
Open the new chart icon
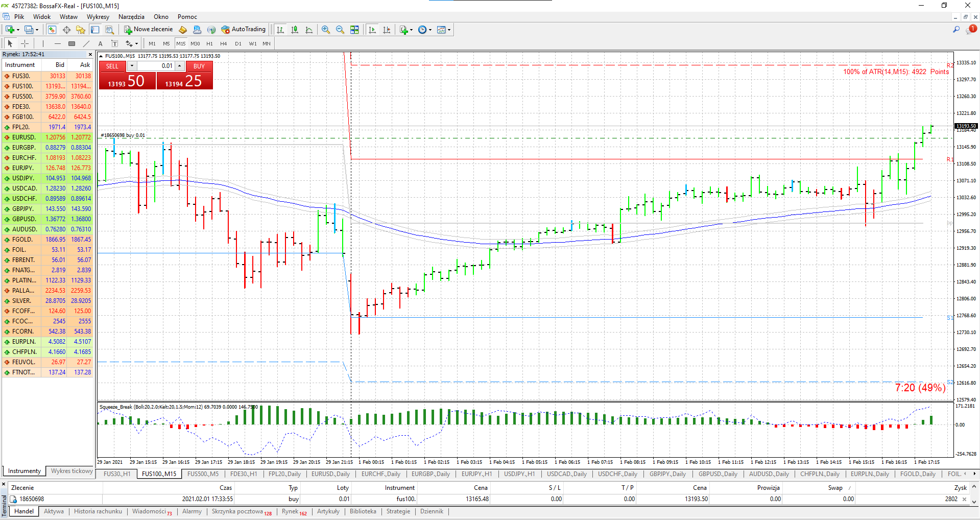click(x=11, y=30)
